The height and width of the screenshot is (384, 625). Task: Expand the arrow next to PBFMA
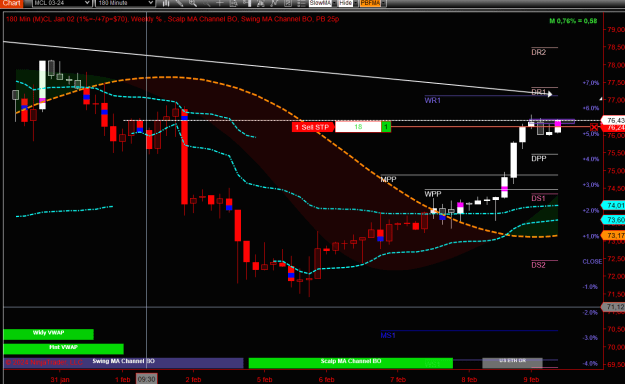(x=383, y=3)
